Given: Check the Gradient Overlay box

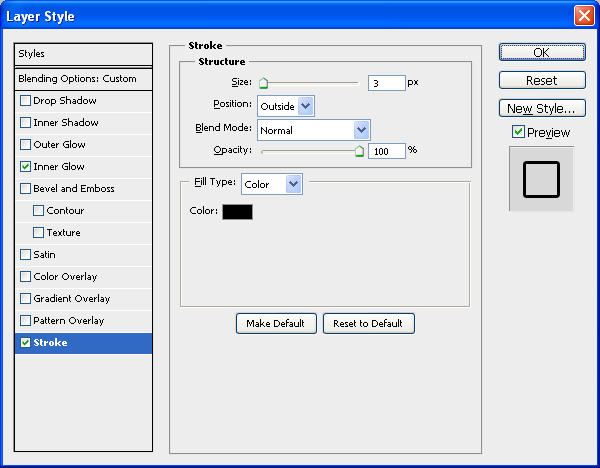Looking at the screenshot, I should pyautogui.click(x=25, y=298).
